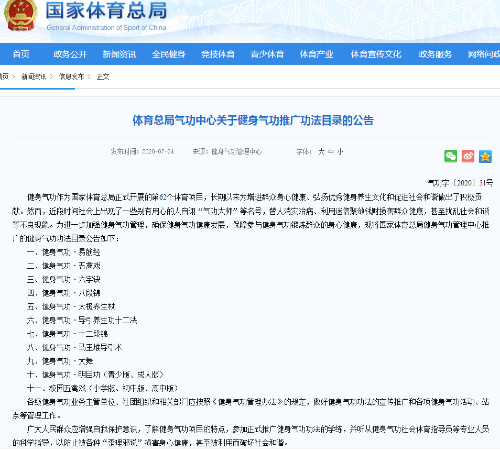
Task: Open the 青少体育 navigation item
Action: click(x=267, y=54)
